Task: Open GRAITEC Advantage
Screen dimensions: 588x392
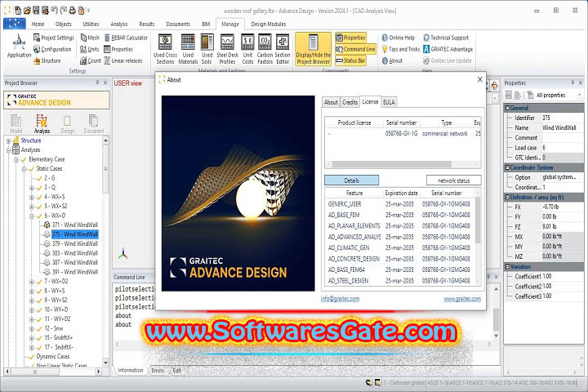Action: tap(448, 49)
